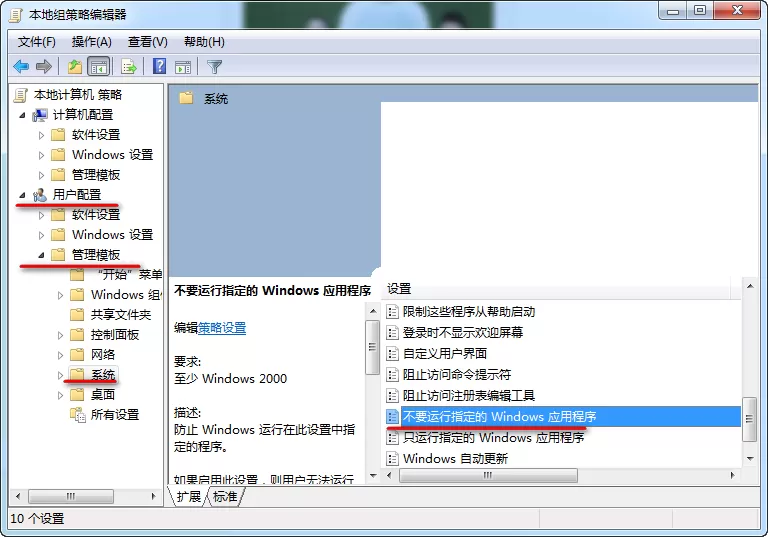Expand the 系统 tree node arrow

click(x=60, y=375)
